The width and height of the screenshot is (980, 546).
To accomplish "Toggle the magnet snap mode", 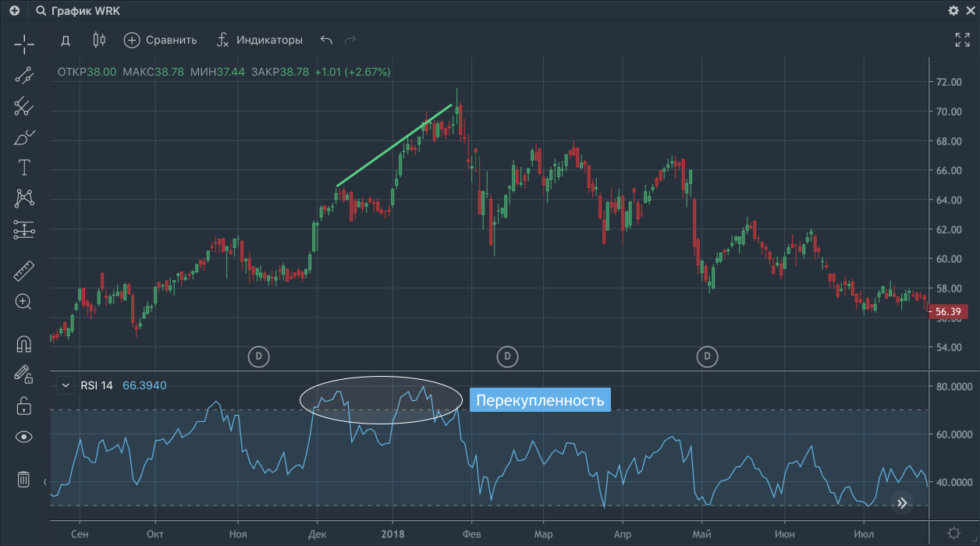I will 24,344.
